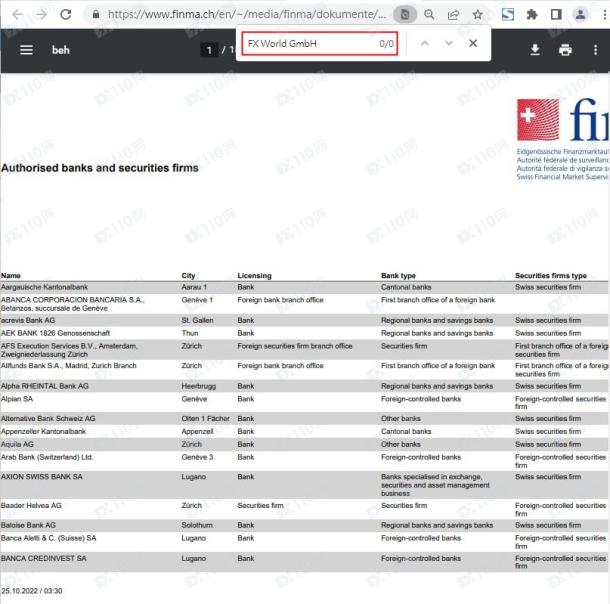Click Banks specialised in exchange cell
This screenshot has height=604, width=610.
(x=435, y=485)
